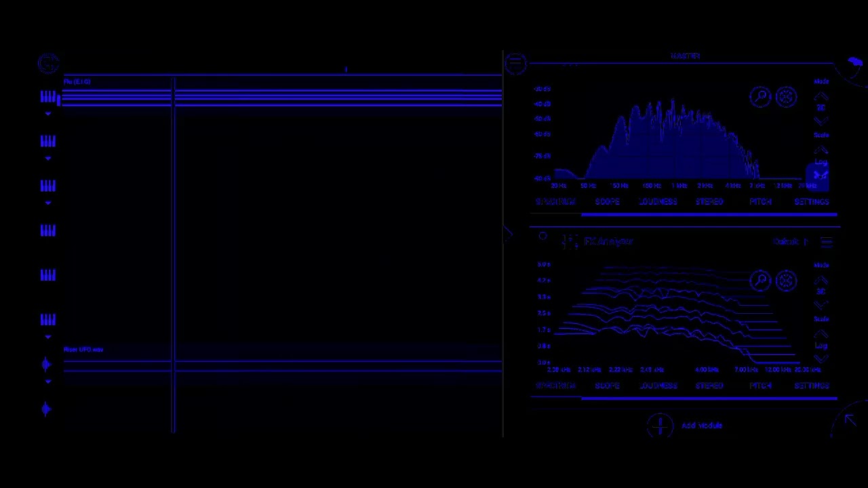Select the piano icon of the Flu track

(x=47, y=97)
